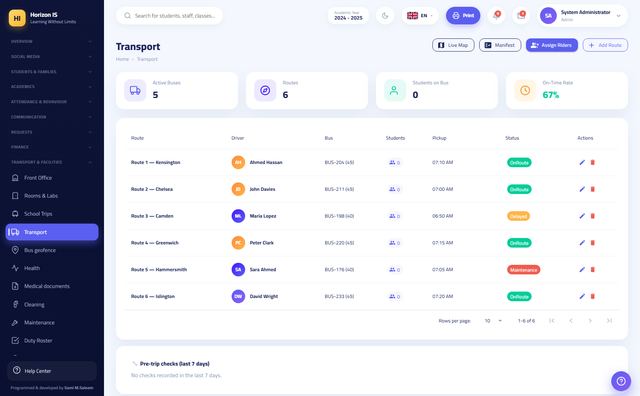
Task: Open the messages inbox icon
Action: [521, 16]
